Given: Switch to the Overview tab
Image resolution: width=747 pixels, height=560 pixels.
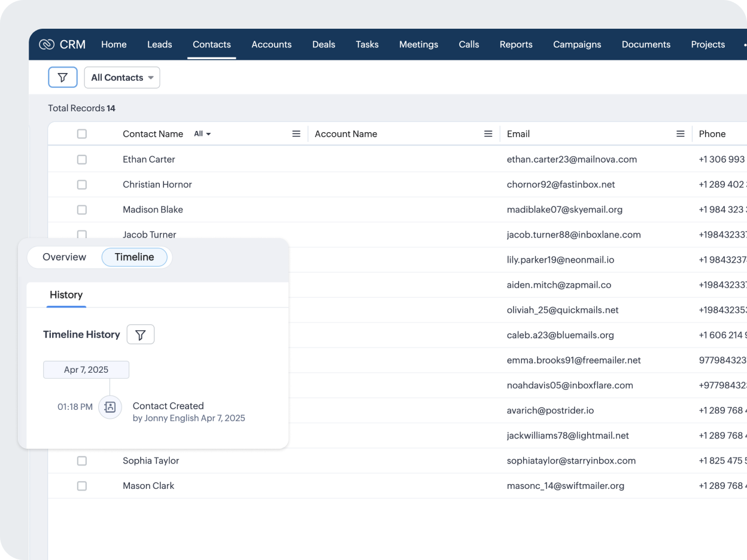Looking at the screenshot, I should click(x=64, y=257).
